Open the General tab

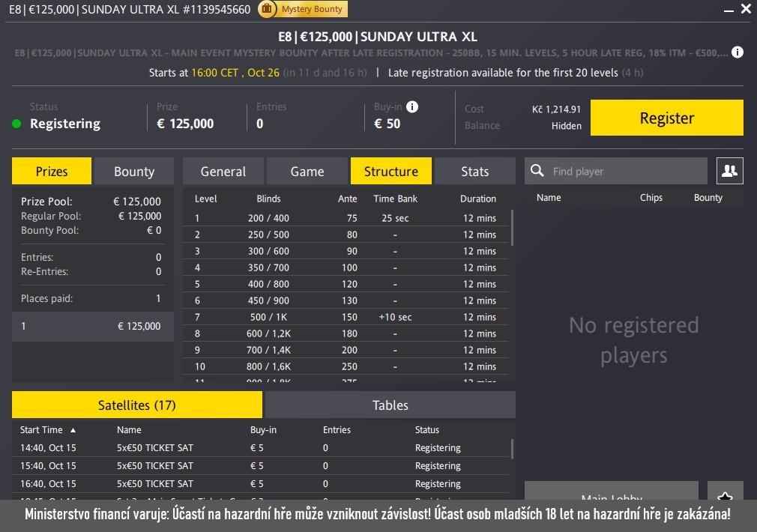tap(223, 172)
